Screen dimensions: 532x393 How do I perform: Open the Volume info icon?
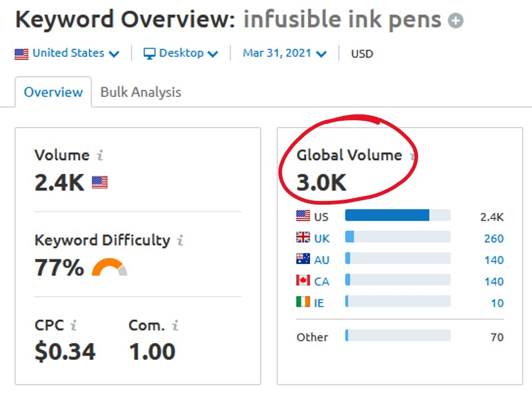(x=100, y=155)
